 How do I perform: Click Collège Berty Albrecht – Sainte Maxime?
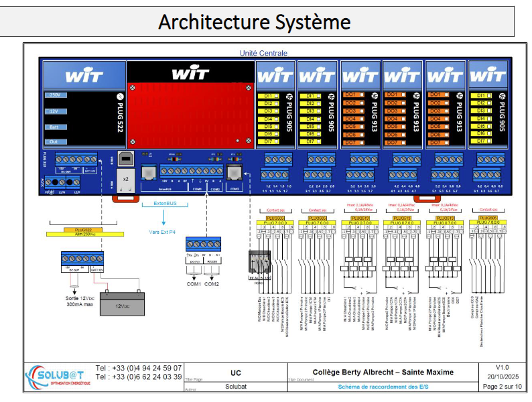tap(383, 372)
